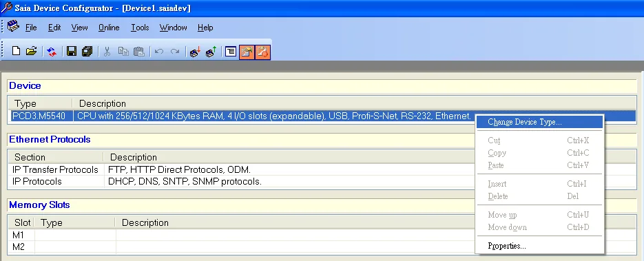Click the Saia app icon in menu bar

pyautogui.click(x=13, y=27)
